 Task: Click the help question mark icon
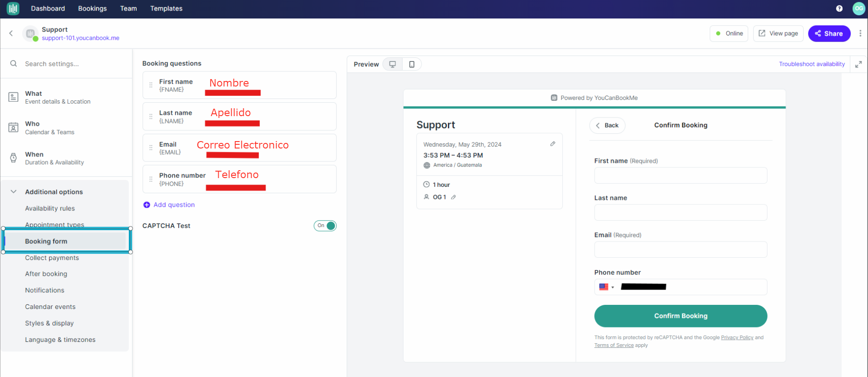click(x=839, y=8)
